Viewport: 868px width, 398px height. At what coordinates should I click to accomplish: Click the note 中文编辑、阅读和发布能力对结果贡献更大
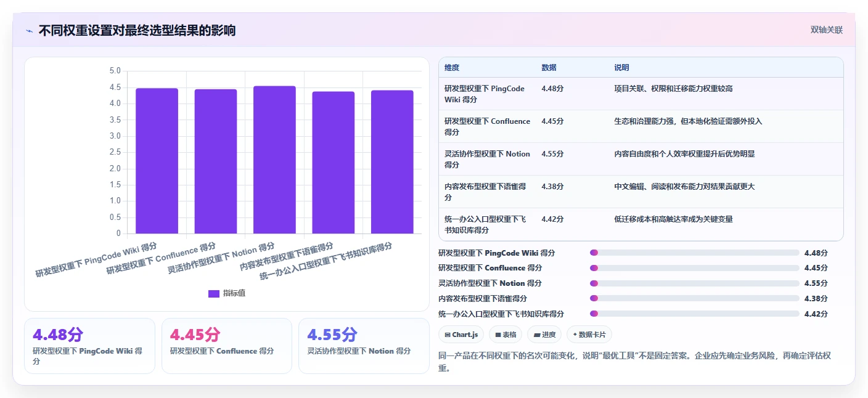tap(684, 187)
